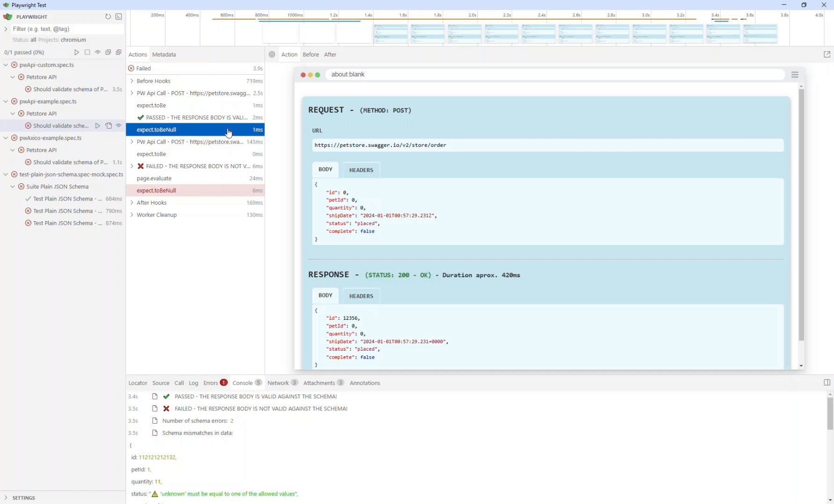Toggle watch on highlighted 'Should validate sche...' test
This screenshot has width=834, height=504.
click(x=119, y=126)
